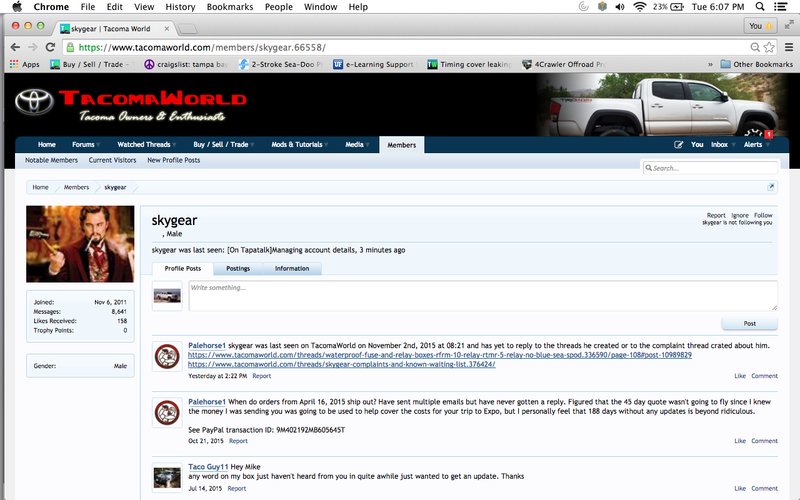Open skygear complaints waiting list link
800x500 pixels.
click(342, 364)
